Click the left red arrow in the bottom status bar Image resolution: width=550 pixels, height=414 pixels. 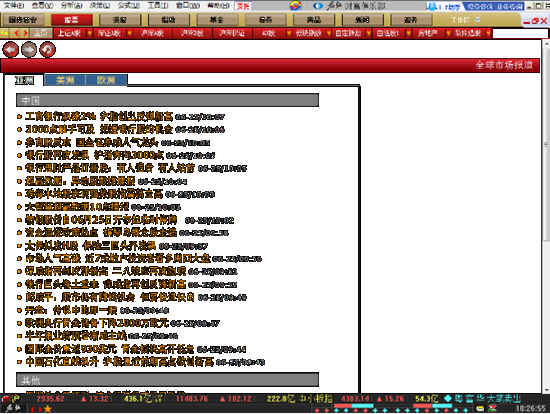(33, 409)
